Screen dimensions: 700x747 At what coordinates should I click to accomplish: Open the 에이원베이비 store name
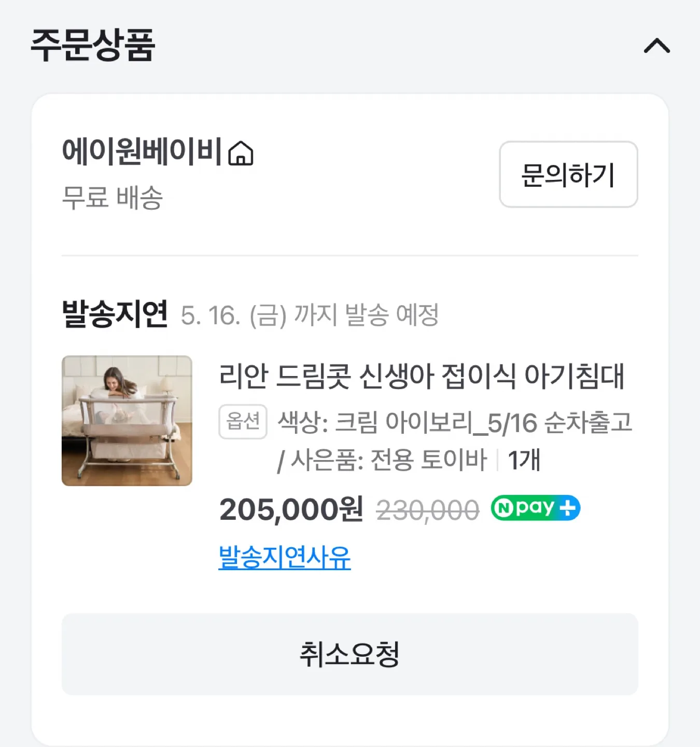coord(142,152)
